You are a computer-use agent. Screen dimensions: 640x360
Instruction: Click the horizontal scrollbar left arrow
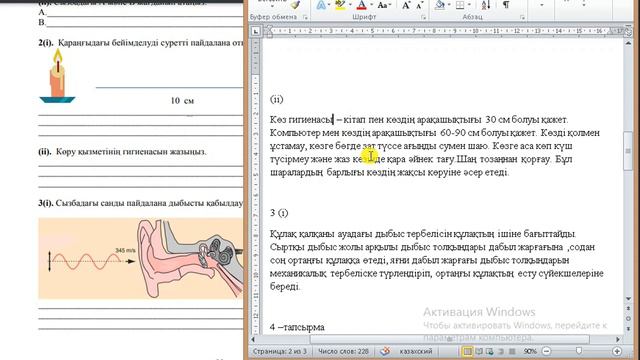(253, 339)
